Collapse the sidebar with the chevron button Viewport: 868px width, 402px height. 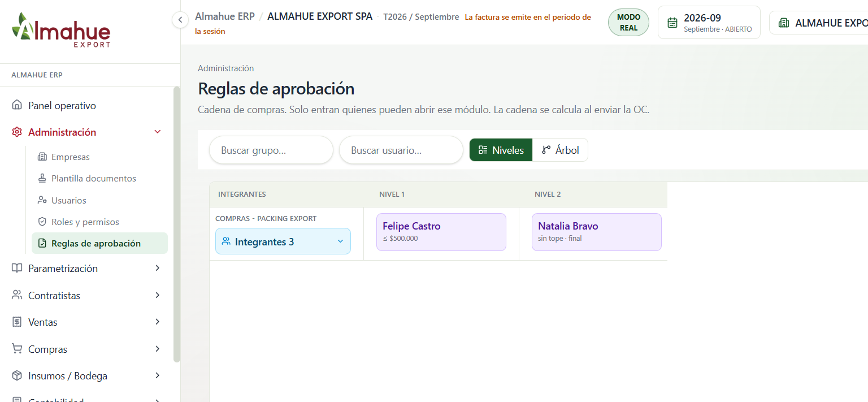[180, 20]
